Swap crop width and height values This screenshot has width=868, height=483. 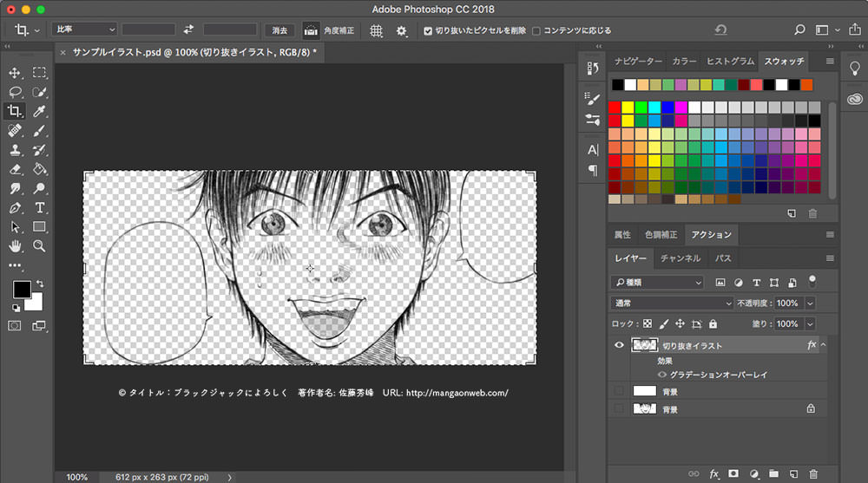188,29
